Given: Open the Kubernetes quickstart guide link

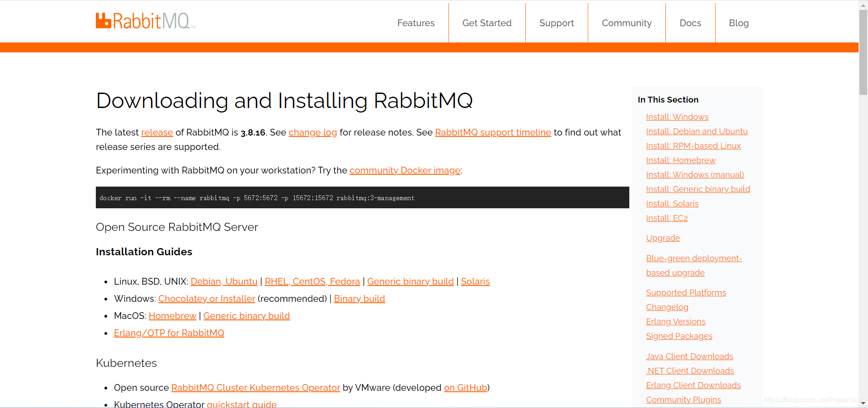Looking at the screenshot, I should tap(241, 404).
